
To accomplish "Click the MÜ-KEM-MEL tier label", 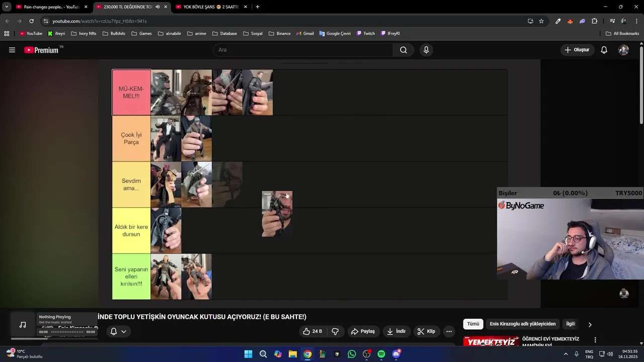I will [131, 93].
